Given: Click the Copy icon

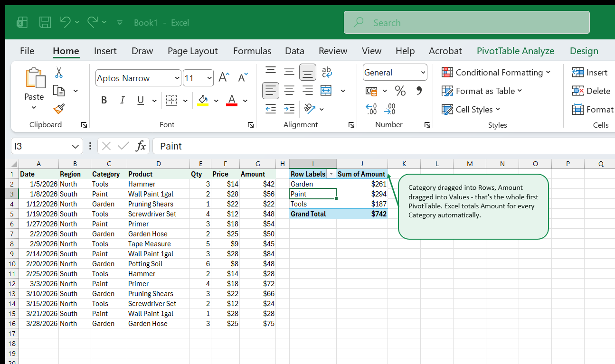Looking at the screenshot, I should [59, 91].
